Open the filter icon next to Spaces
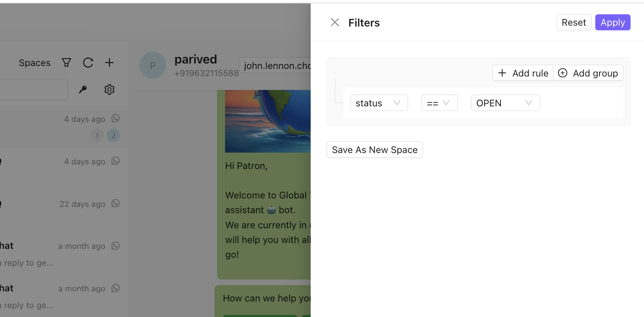The width and height of the screenshot is (644, 317). click(x=66, y=62)
